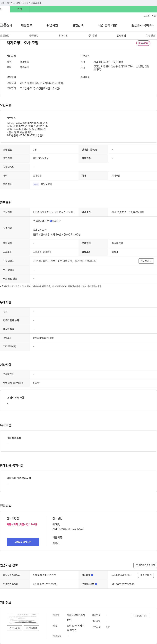Viewport: 157px width, 644px height.
Task: Jump to 복리후생 section tab
Action: coord(92,36)
